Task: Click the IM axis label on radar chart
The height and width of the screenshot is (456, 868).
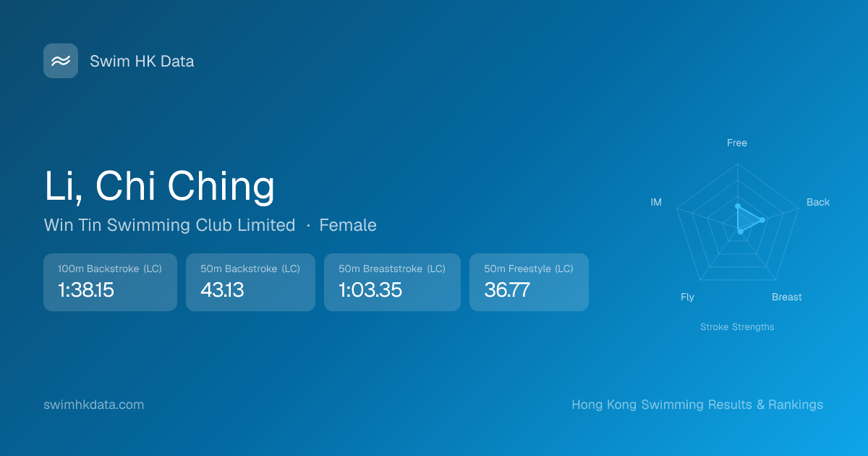Action: (656, 203)
